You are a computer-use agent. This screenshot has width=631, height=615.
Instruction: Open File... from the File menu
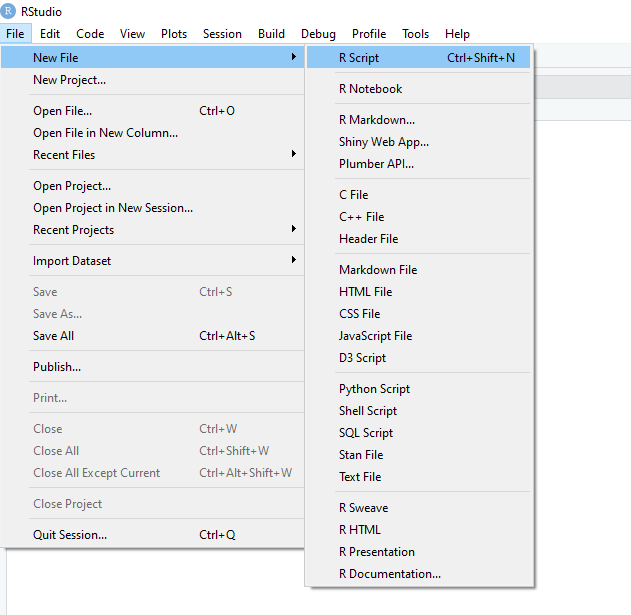click(62, 111)
